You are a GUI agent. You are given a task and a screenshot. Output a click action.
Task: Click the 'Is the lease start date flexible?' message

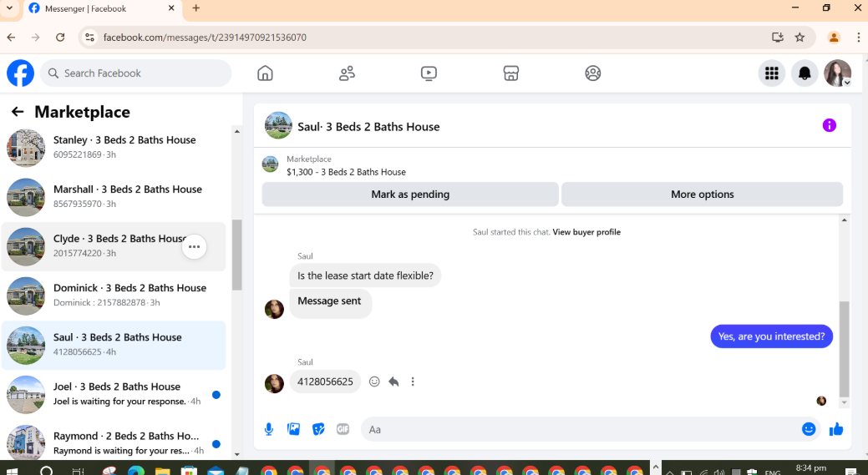click(365, 275)
